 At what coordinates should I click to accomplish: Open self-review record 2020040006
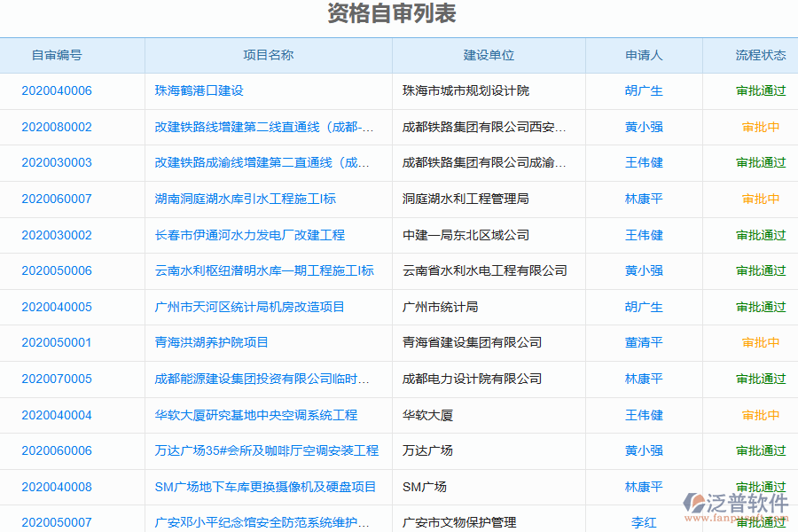click(x=56, y=90)
